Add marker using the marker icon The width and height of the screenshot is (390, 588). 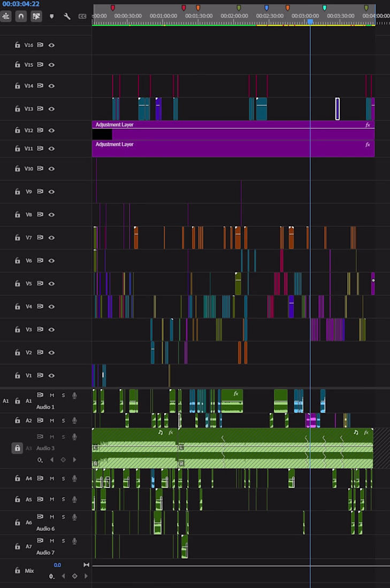click(x=52, y=17)
